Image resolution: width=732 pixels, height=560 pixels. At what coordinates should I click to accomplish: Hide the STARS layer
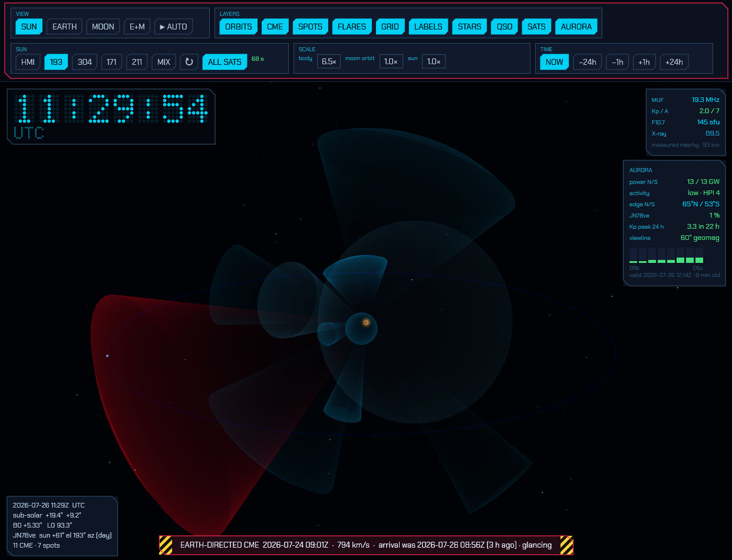point(470,27)
